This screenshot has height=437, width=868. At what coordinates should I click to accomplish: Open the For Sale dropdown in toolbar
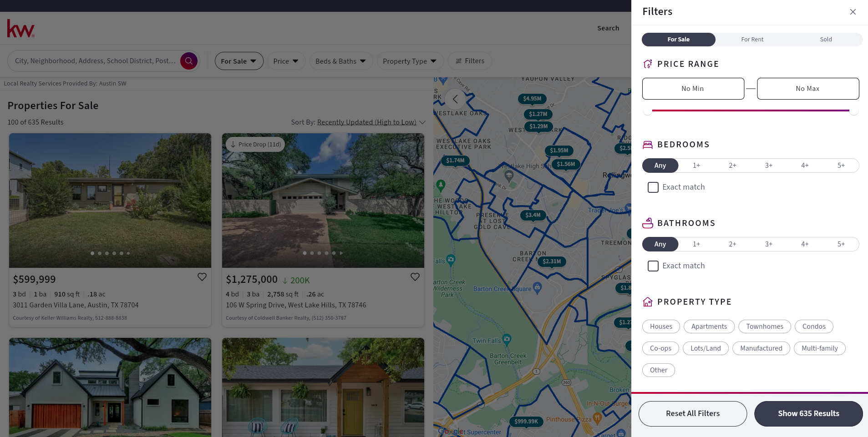tap(239, 61)
